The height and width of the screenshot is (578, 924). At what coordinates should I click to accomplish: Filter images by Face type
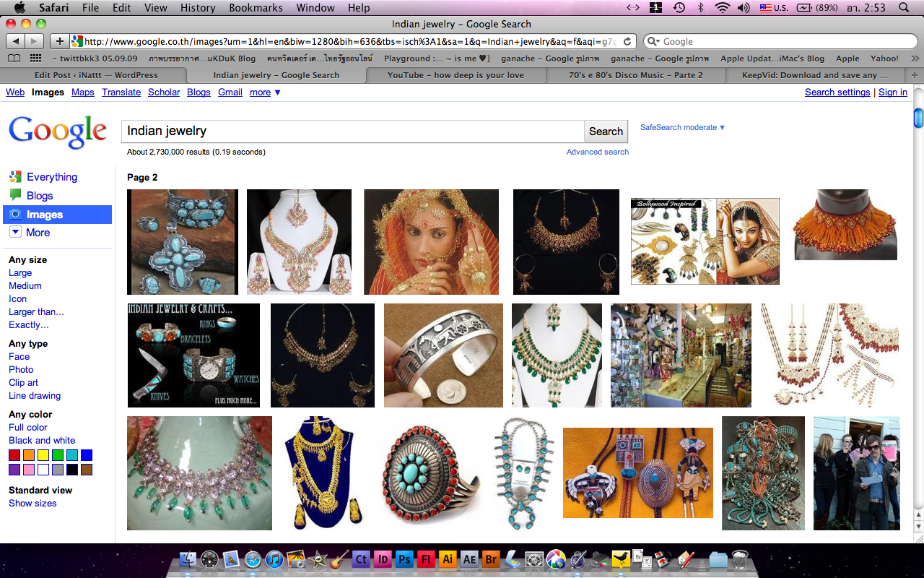point(19,357)
